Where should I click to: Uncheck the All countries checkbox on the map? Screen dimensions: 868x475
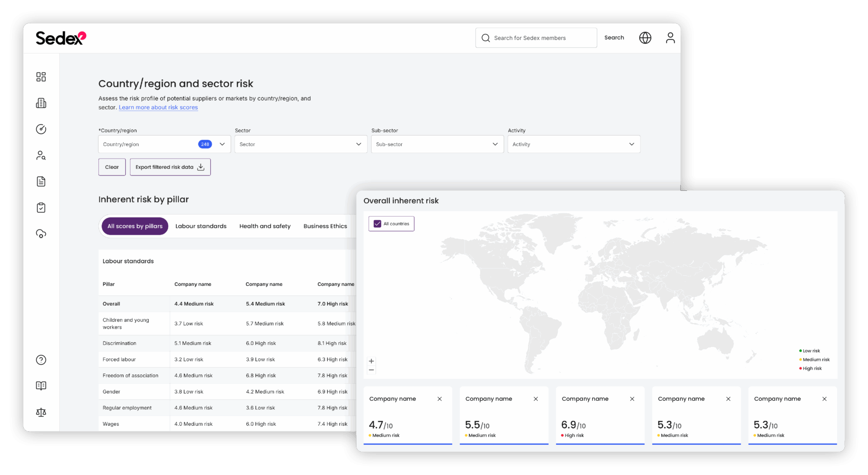point(377,224)
